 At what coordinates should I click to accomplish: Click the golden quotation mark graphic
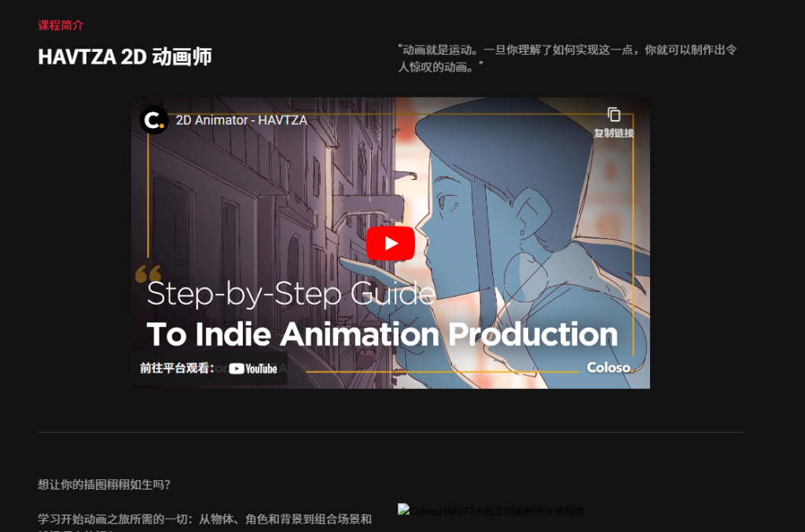click(x=148, y=274)
